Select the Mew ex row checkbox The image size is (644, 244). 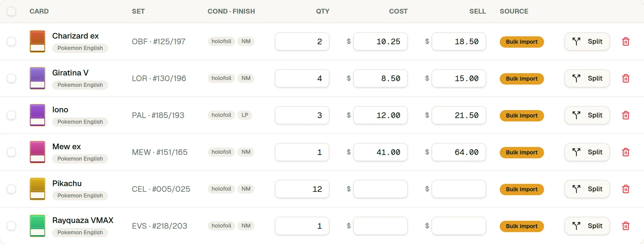click(11, 152)
